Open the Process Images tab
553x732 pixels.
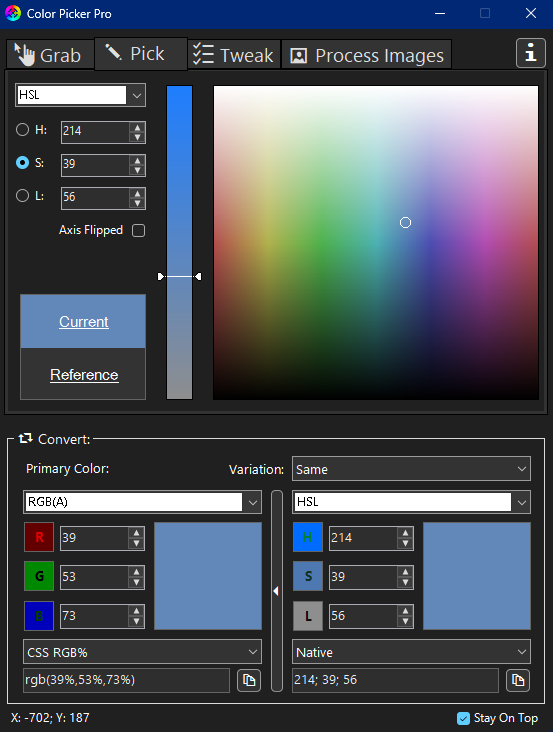pyautogui.click(x=367, y=55)
